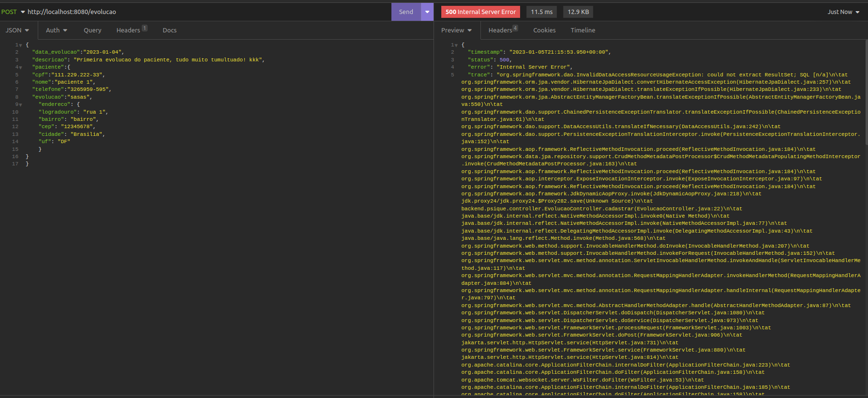Image resolution: width=868 pixels, height=398 pixels.
Task: Collapse the request JSON root at line 1
Action: (x=20, y=45)
